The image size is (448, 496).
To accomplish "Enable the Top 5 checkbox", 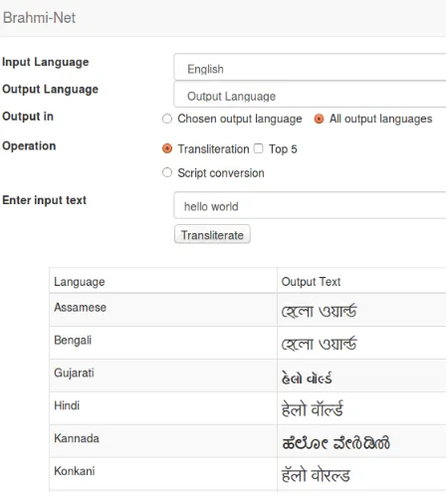I will [x=259, y=148].
